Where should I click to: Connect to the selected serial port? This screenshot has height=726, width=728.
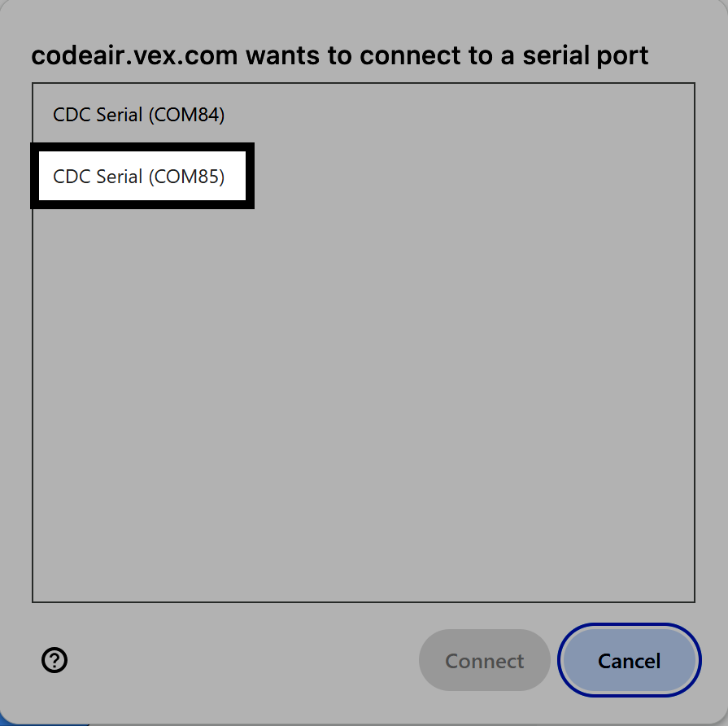click(484, 661)
